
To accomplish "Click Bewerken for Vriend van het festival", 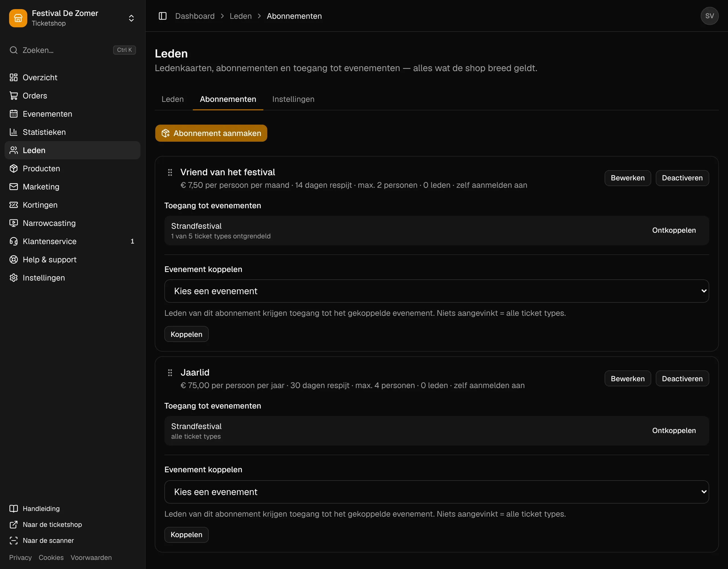I will click(x=628, y=178).
